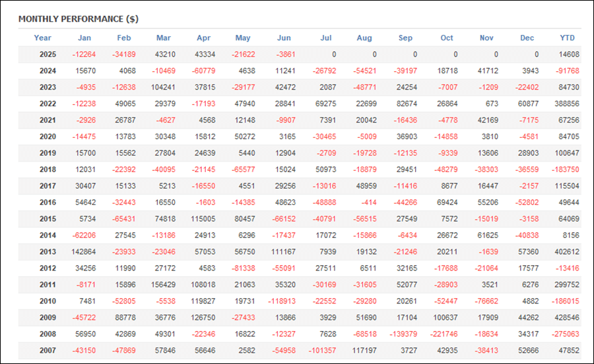Select the 2012 year row label
Image resolution: width=594 pixels, height=364 pixels.
(48, 268)
